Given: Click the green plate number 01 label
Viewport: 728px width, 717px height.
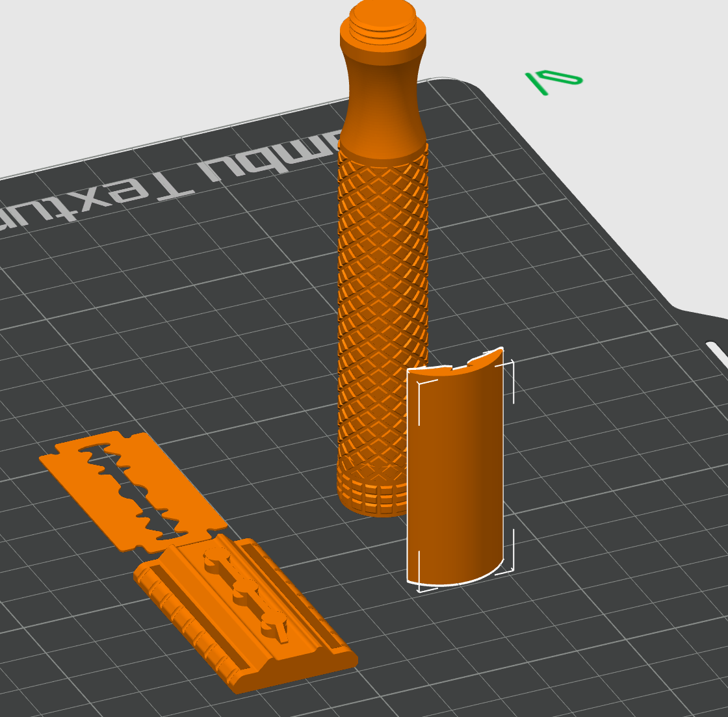Looking at the screenshot, I should pos(554,81).
